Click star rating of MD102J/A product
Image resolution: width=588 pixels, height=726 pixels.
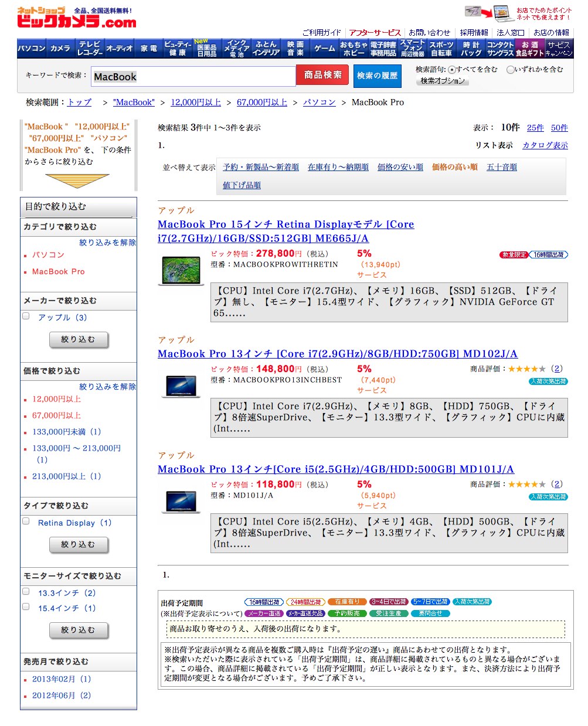[x=527, y=369]
